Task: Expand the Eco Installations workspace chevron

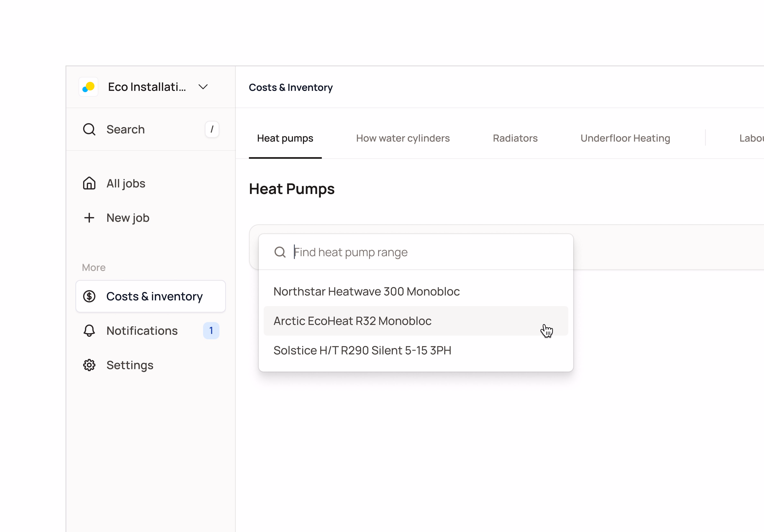Action: click(x=203, y=87)
